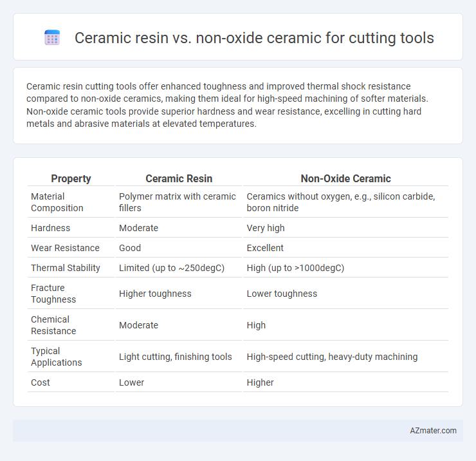
Task: Click the Excellent wear resistance cell
Action: click(265, 248)
